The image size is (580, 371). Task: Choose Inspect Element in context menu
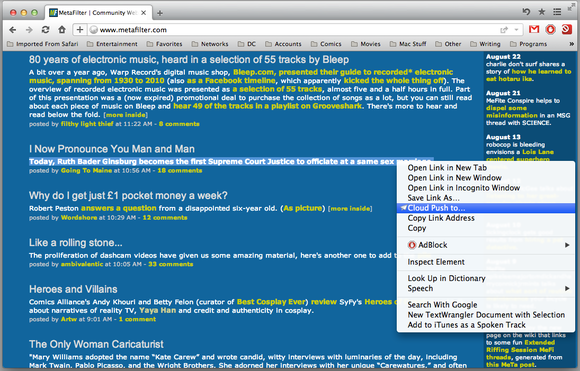tap(486, 262)
